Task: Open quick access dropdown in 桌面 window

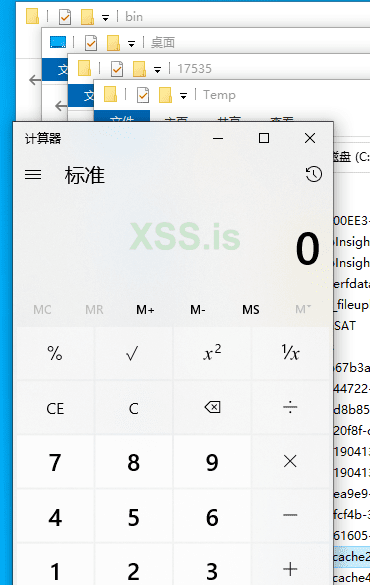Action: 131,44
